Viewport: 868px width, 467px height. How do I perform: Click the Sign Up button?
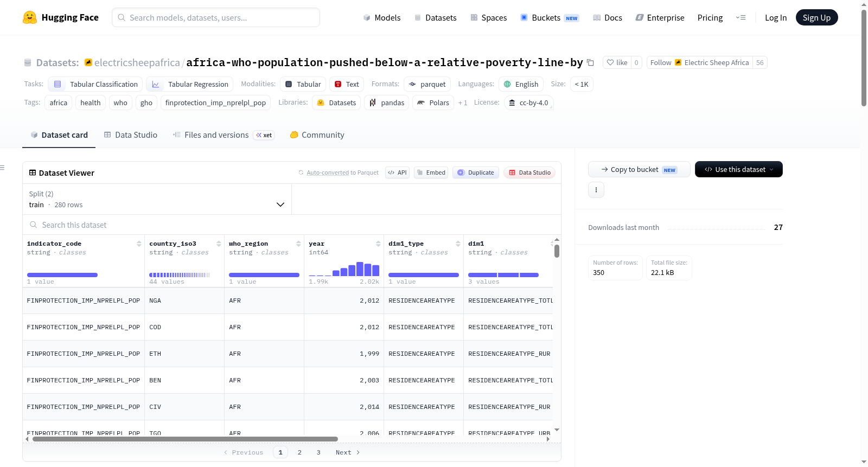coord(816,17)
